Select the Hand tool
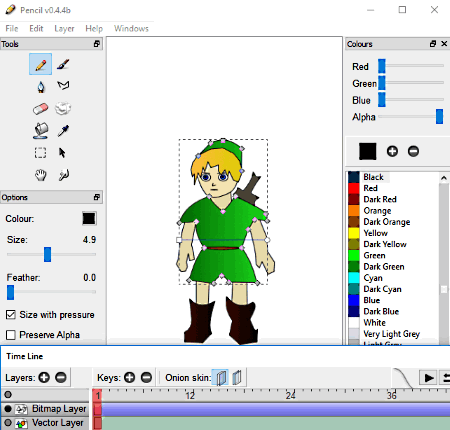 tap(41, 175)
